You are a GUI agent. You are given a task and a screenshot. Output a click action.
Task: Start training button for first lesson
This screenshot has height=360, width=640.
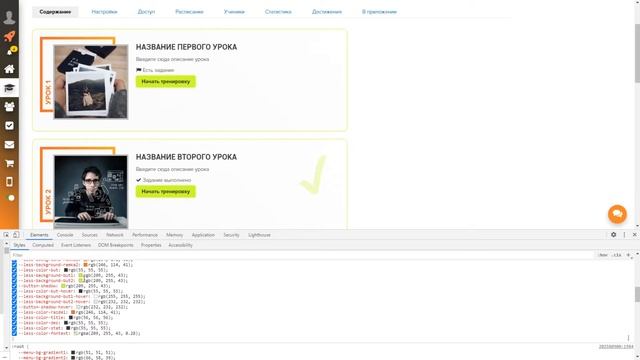[166, 82]
